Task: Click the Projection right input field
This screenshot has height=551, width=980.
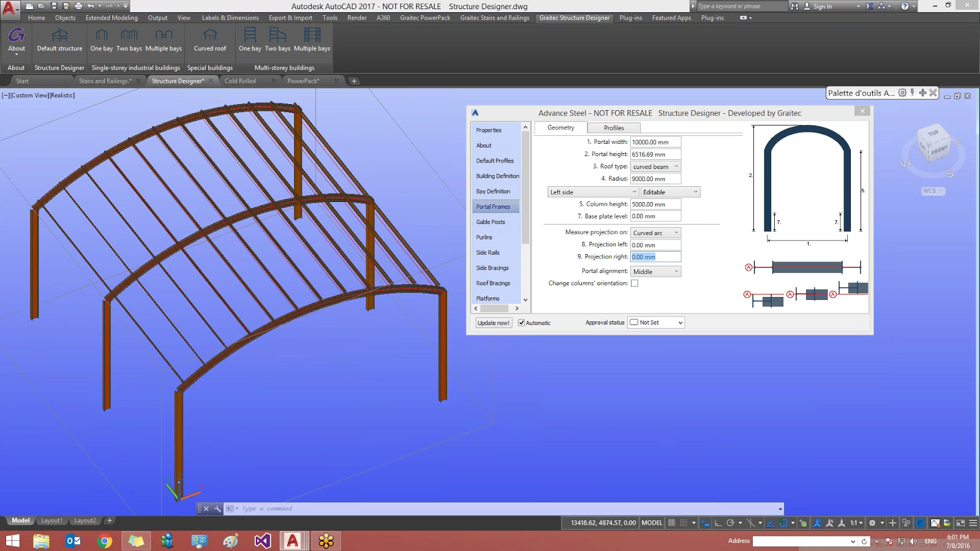Action: (x=655, y=257)
